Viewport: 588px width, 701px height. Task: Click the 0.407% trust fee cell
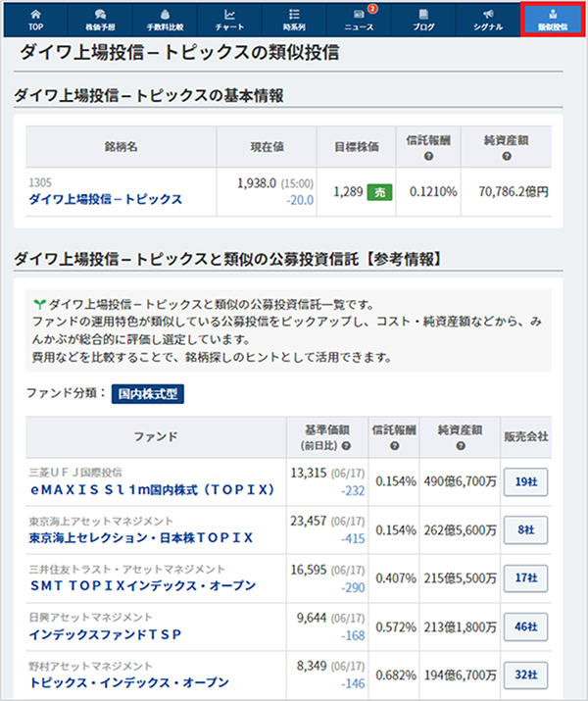coord(396,578)
